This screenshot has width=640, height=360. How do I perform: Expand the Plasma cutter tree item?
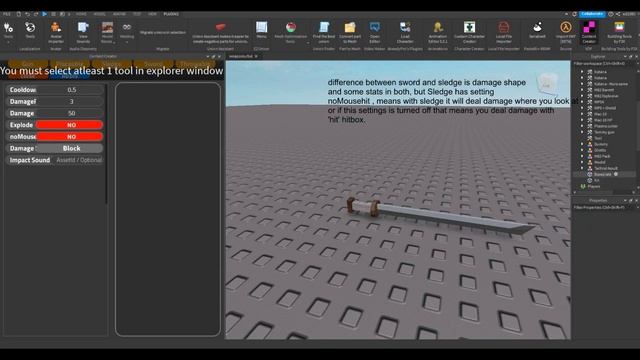click(582, 126)
